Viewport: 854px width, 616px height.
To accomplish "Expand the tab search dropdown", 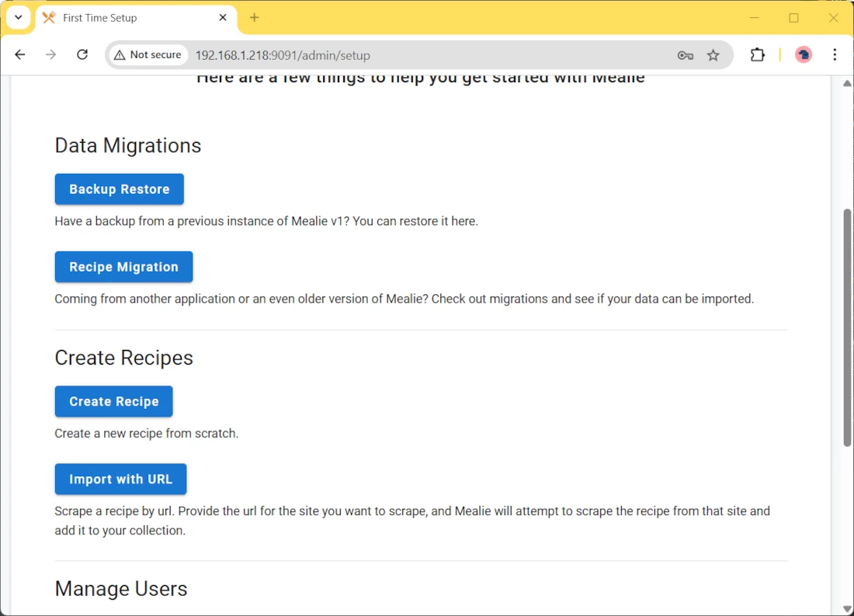I will coord(19,17).
